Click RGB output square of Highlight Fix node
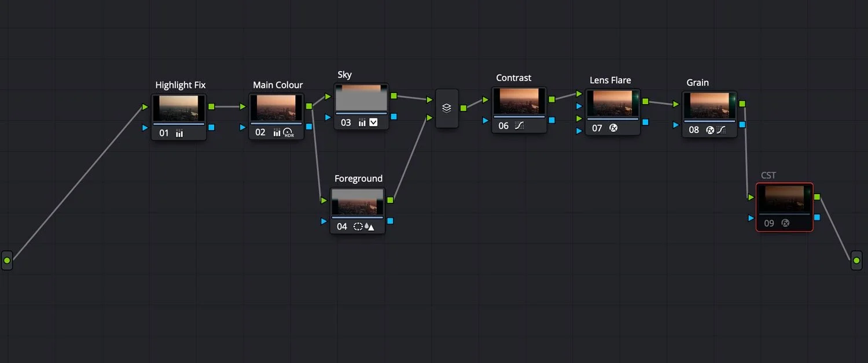 tap(211, 107)
